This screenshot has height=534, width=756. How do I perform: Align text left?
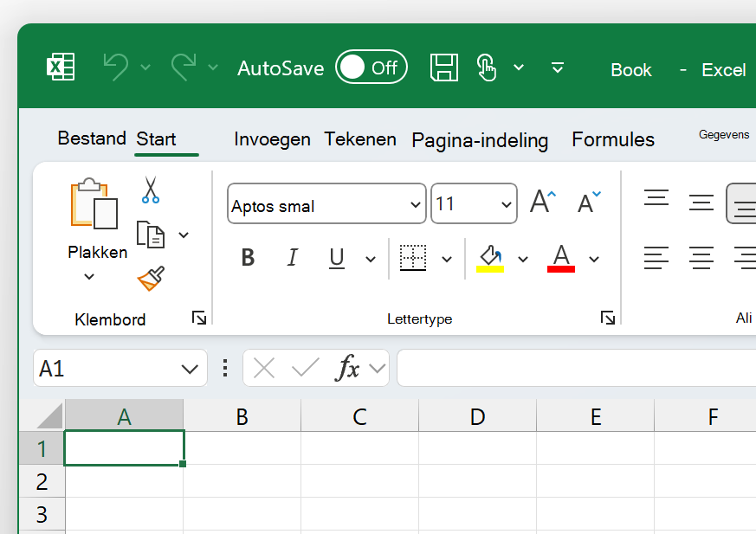[x=656, y=258]
